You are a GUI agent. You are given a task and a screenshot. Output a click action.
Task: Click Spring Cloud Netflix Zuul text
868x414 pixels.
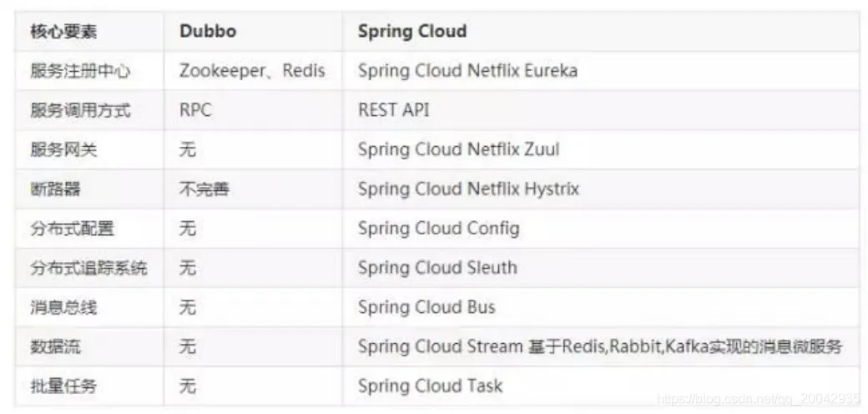coord(458,150)
